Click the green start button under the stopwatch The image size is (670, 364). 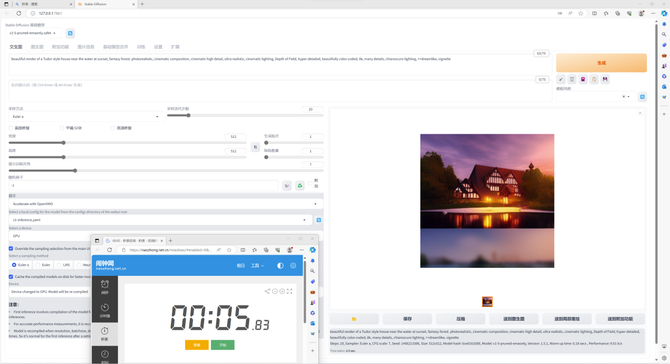pyautogui.click(x=223, y=345)
